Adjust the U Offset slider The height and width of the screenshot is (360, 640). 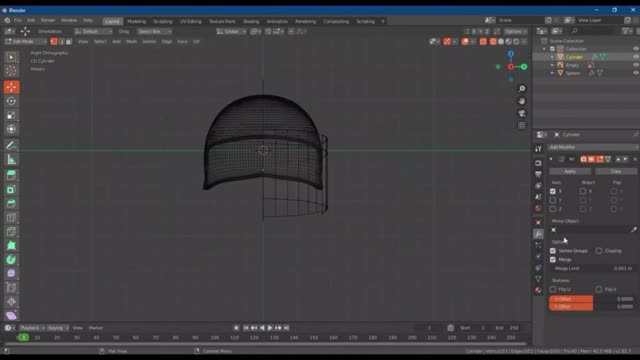[x=592, y=299]
